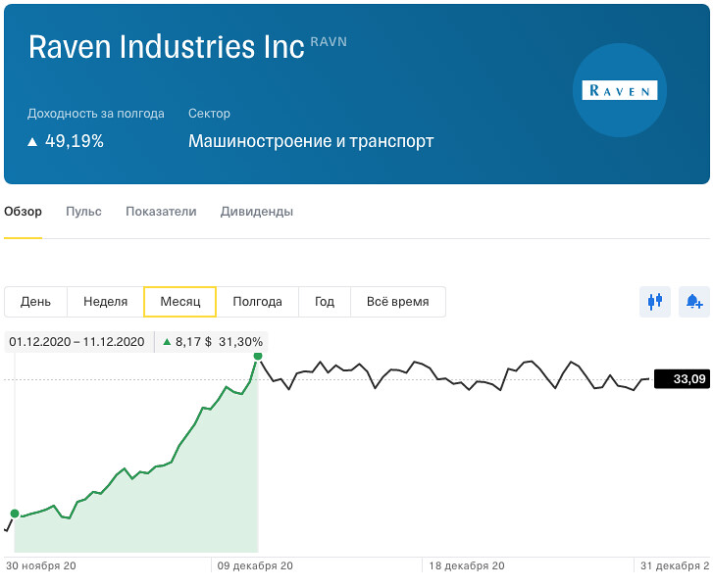The image size is (713, 588).
Task: Select the Неделя chart period
Action: click(x=106, y=302)
